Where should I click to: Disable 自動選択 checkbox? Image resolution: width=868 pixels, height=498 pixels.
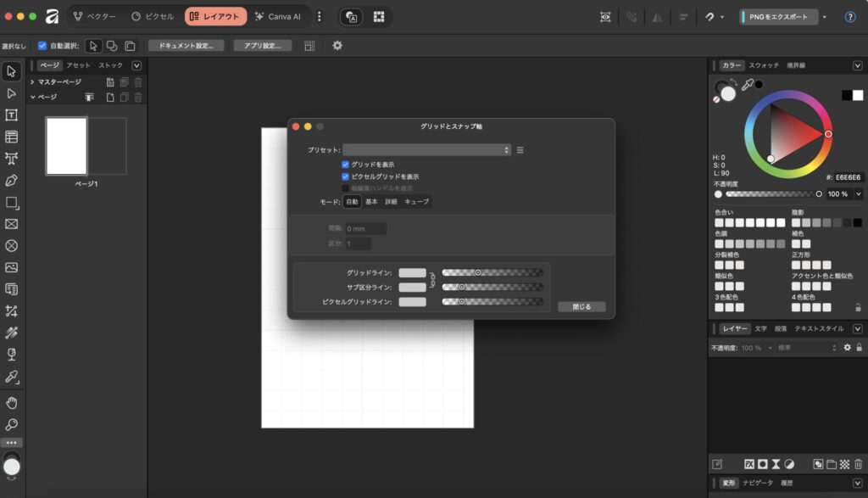pyautogui.click(x=42, y=46)
